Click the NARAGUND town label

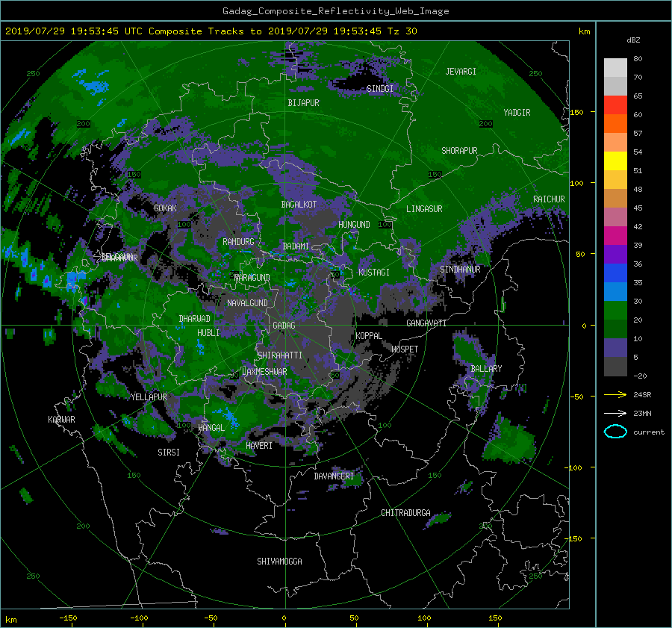click(x=252, y=278)
